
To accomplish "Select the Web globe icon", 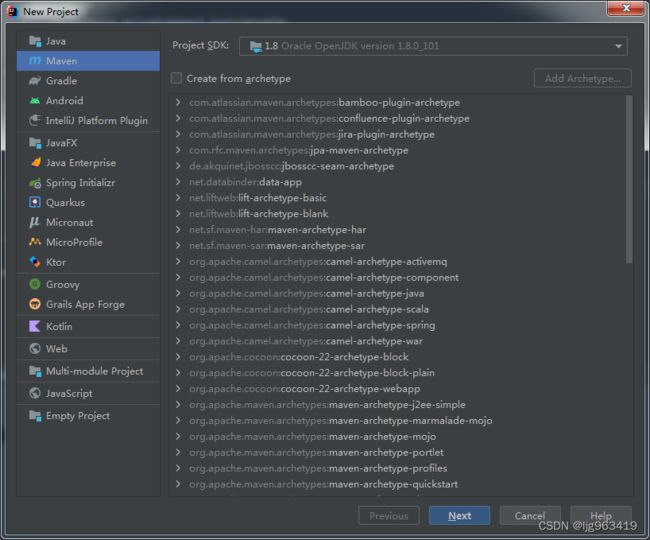I will tap(35, 349).
